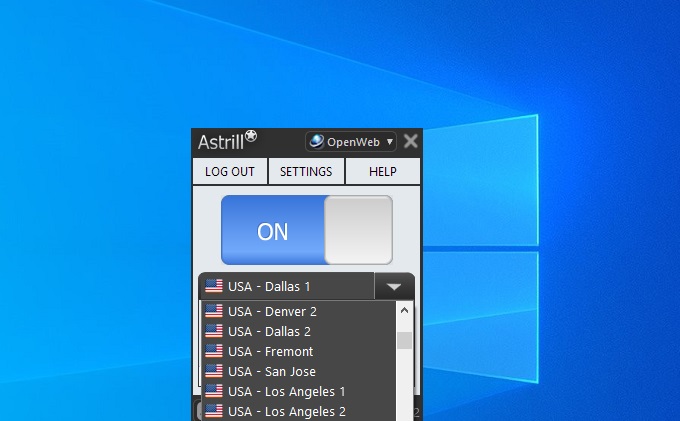The height and width of the screenshot is (421, 680).
Task: Click the US flag beside Dallas 2
Action: [214, 331]
